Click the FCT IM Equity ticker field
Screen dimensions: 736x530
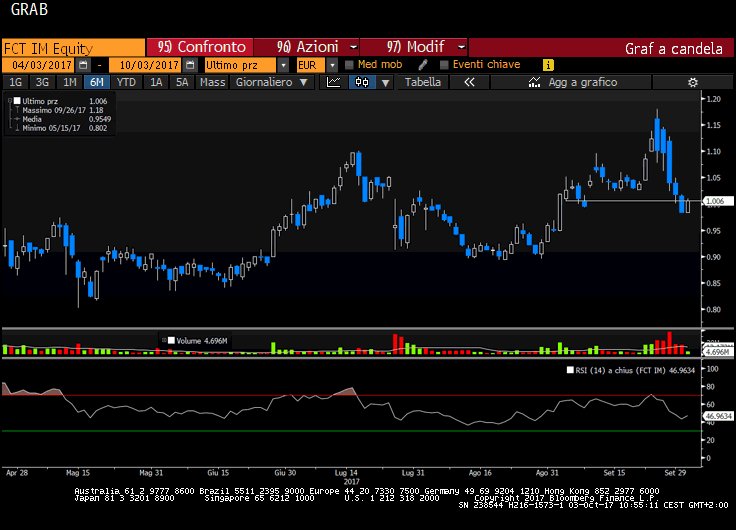click(x=72, y=47)
